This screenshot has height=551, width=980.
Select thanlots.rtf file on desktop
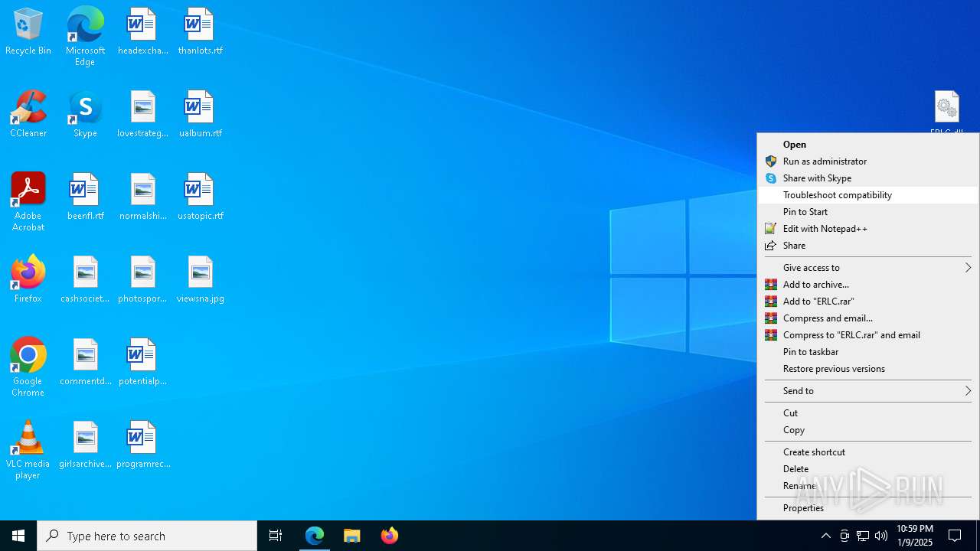[x=200, y=31]
